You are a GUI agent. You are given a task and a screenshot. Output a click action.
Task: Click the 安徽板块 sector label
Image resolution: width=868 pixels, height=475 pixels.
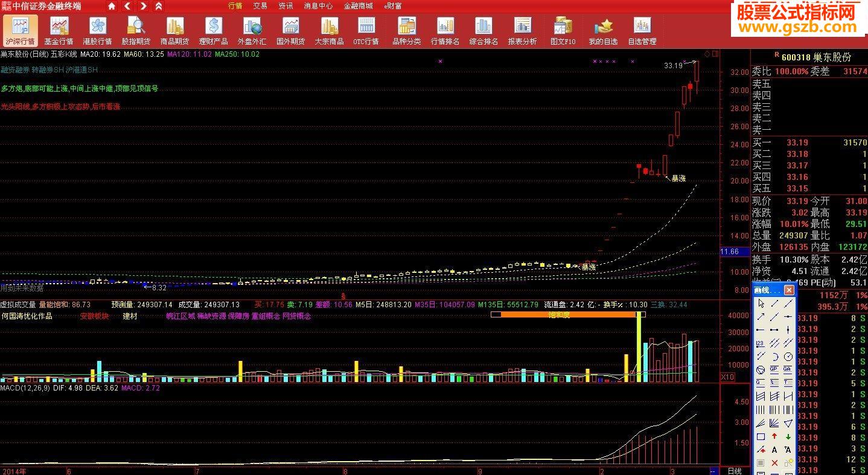click(x=94, y=316)
